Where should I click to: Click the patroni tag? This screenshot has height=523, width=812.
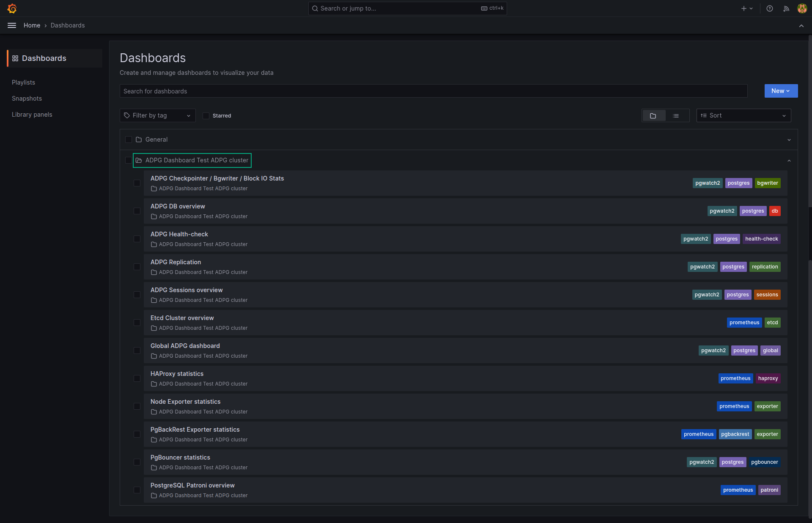pos(769,490)
